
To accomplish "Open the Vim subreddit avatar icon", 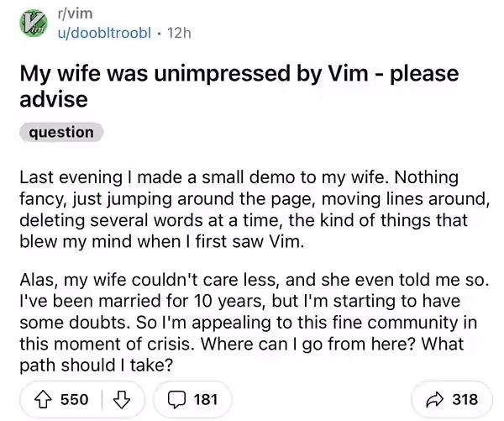I will 34,24.
